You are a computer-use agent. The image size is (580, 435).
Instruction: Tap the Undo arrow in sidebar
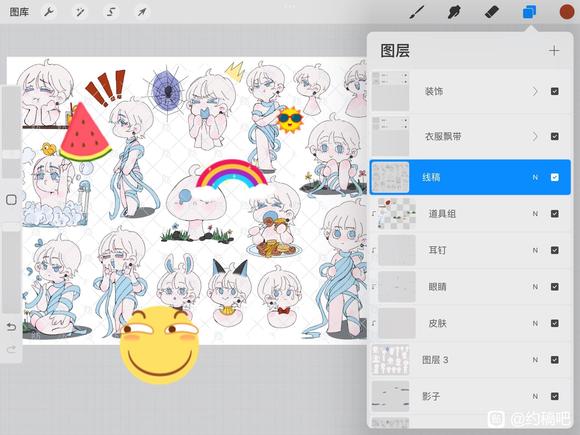coord(11,327)
